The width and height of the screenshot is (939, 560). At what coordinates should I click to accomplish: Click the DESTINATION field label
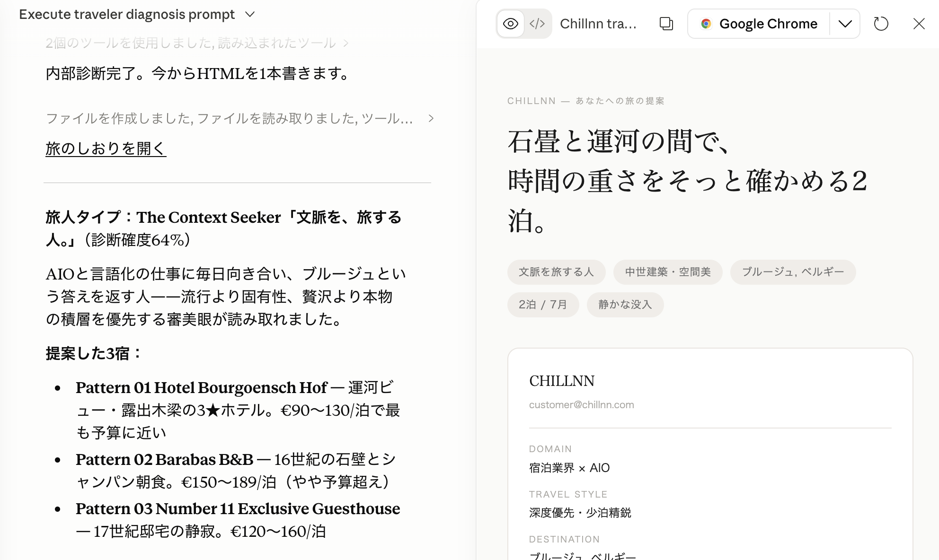(x=564, y=539)
